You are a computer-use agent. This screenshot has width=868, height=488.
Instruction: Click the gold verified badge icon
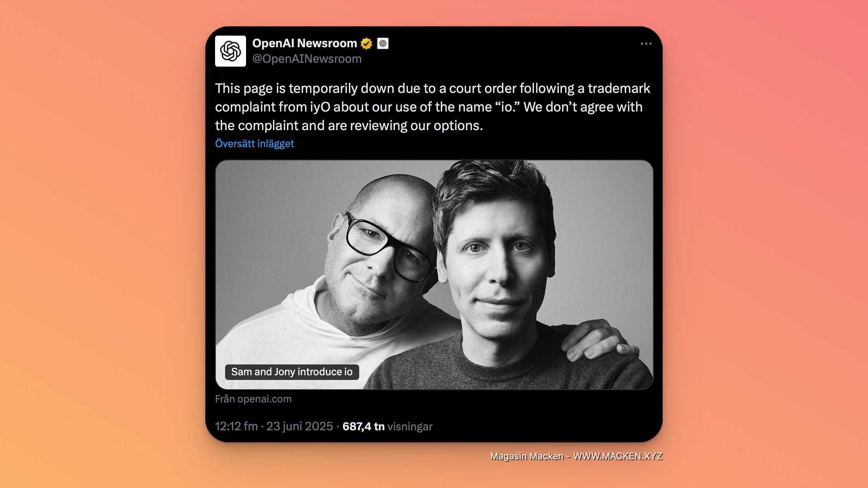[x=366, y=43]
